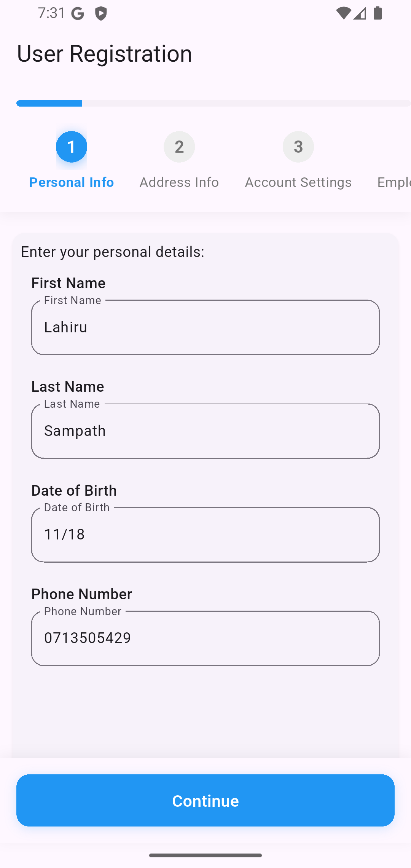Viewport: 411px width, 868px height.
Task: Tap the shield icon in status bar
Action: tap(101, 14)
